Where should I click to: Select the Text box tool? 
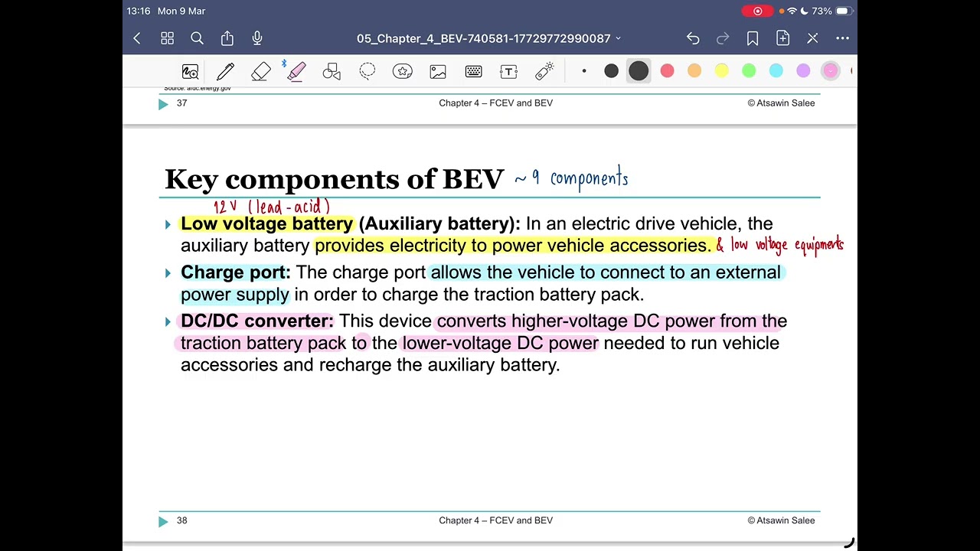tap(509, 72)
